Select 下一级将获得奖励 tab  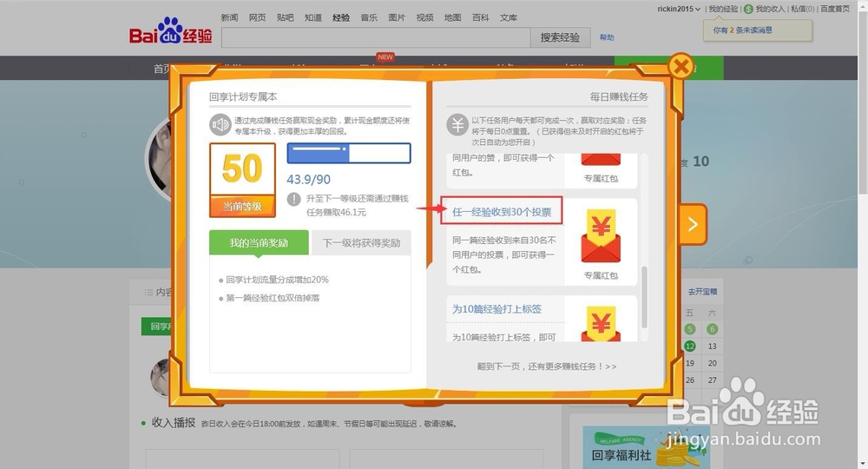pyautogui.click(x=361, y=242)
